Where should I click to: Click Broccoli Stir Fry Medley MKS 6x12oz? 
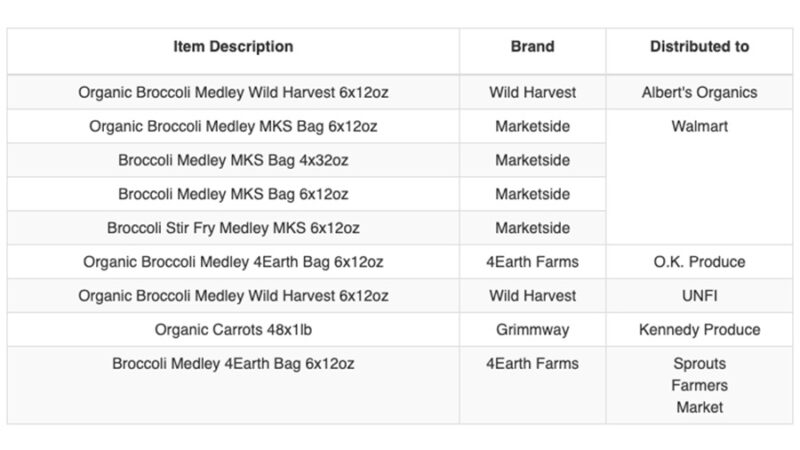click(233, 228)
